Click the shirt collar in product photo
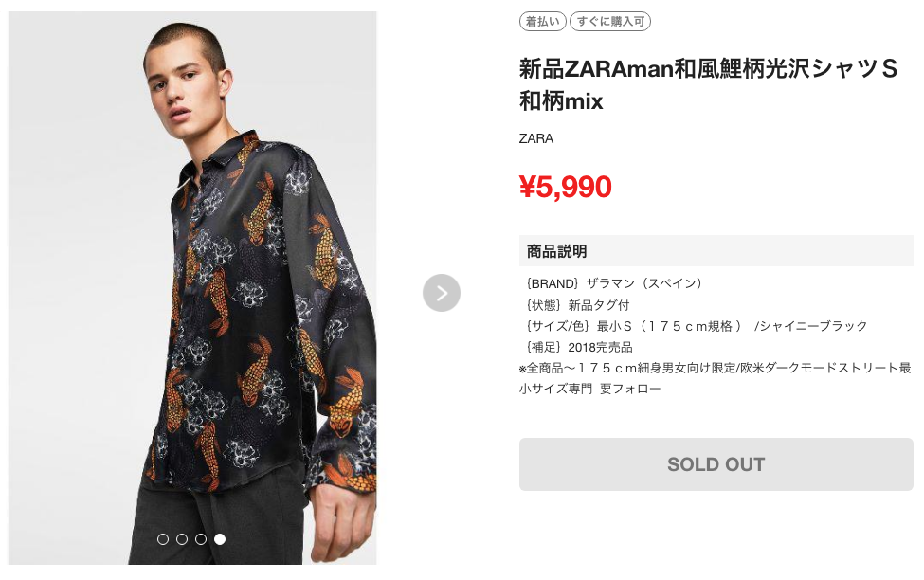 tap(224, 152)
